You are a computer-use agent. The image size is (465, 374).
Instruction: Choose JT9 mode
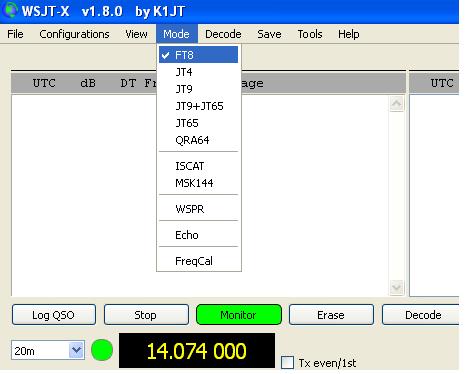pos(198,89)
